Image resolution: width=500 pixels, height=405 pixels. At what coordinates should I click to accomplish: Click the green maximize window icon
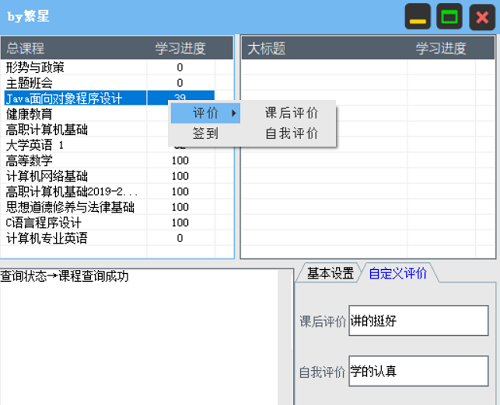click(x=449, y=17)
